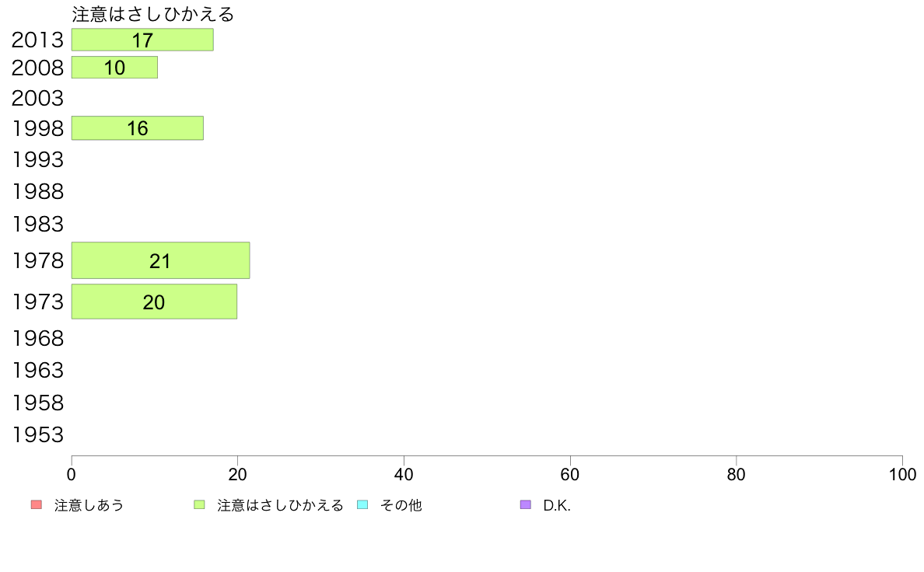Click the 1988 year axis label

coord(37,191)
